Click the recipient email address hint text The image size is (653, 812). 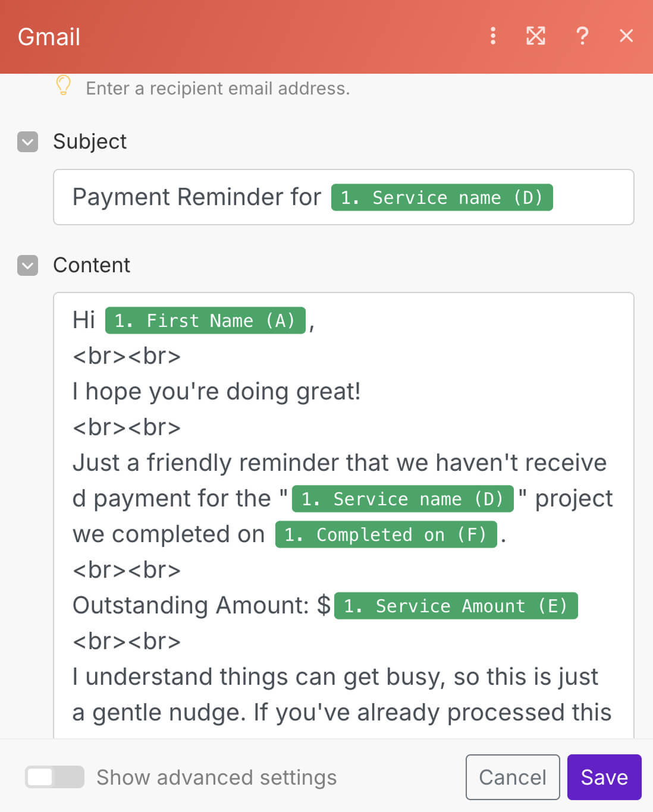click(218, 89)
